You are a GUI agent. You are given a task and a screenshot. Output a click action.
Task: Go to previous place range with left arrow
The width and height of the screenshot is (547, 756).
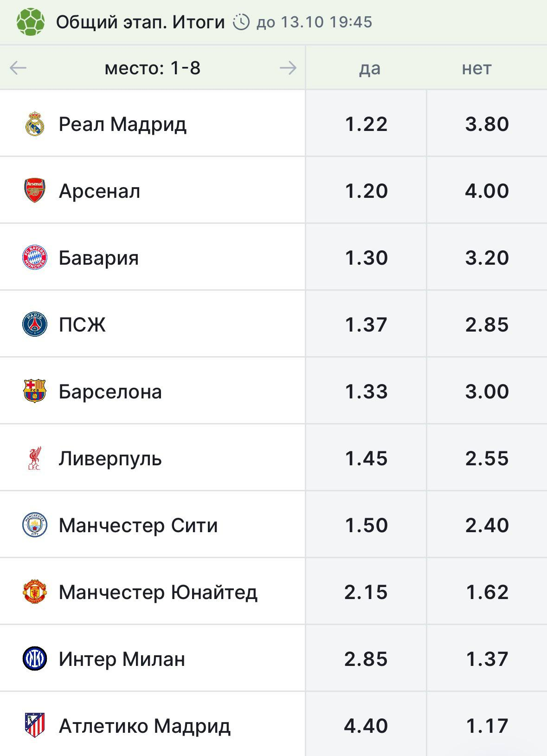(x=18, y=68)
